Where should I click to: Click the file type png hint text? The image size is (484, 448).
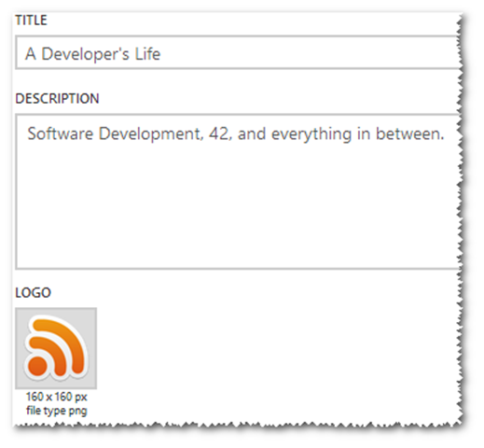coord(57,411)
